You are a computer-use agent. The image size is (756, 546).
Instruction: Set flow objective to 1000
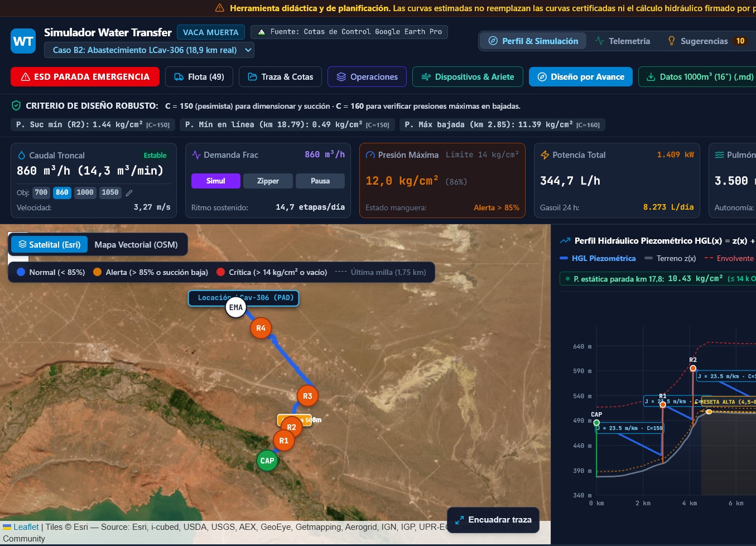tap(85, 192)
